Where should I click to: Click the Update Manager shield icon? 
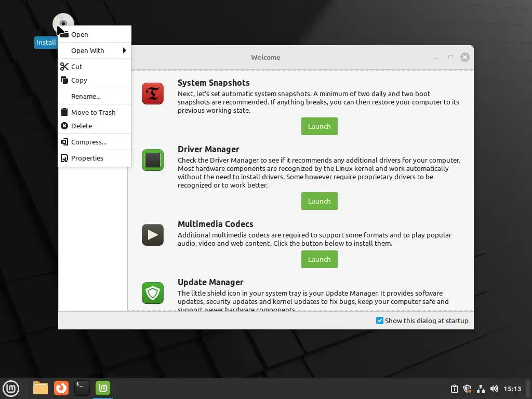[153, 293]
